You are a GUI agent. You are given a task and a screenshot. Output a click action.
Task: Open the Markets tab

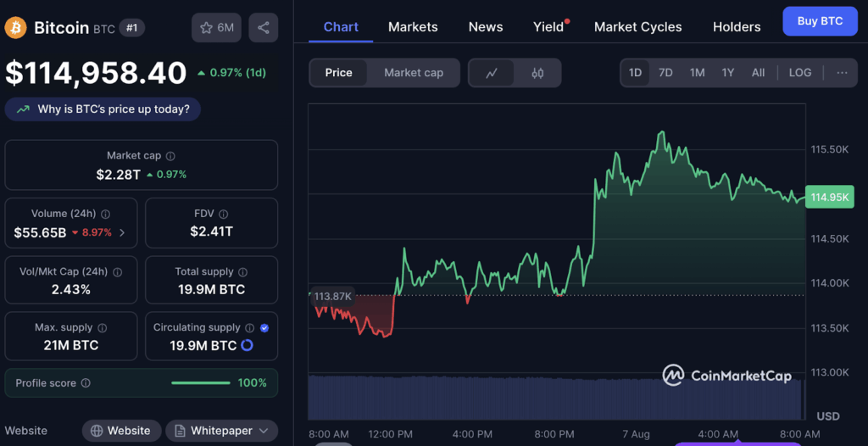pyautogui.click(x=413, y=27)
